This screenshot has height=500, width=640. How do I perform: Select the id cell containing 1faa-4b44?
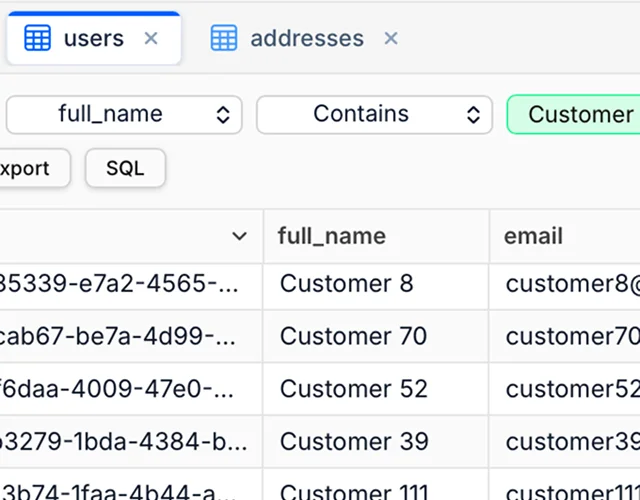click(x=131, y=486)
